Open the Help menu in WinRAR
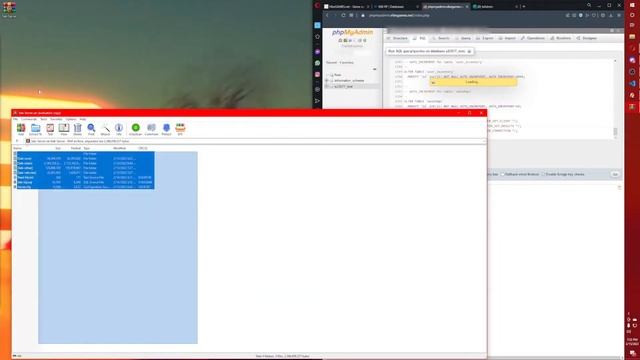Viewport: 640px width, 360px height. click(83, 119)
